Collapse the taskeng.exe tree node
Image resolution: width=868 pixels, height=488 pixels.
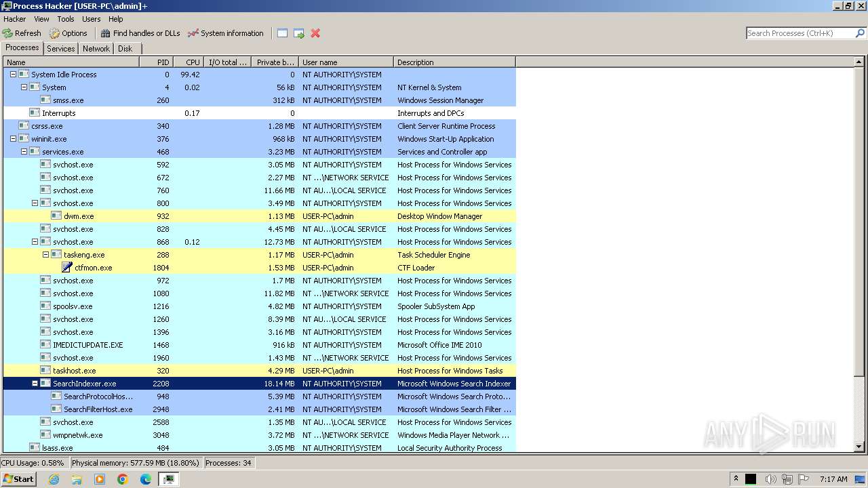pos(45,255)
